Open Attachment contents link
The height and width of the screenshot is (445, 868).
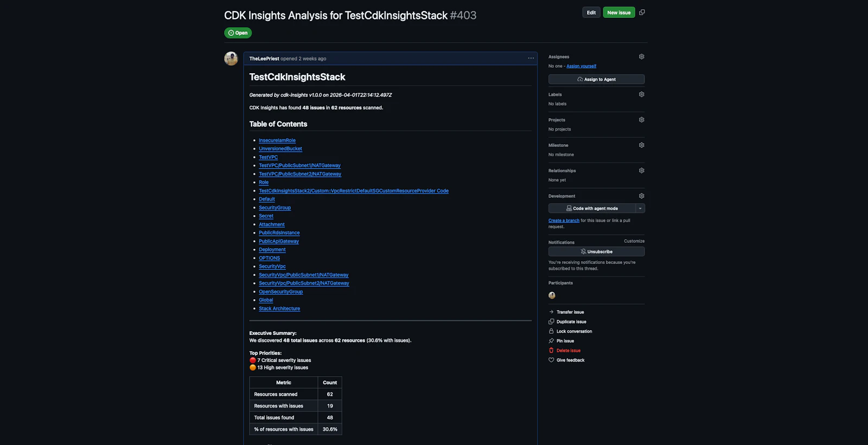(x=272, y=224)
